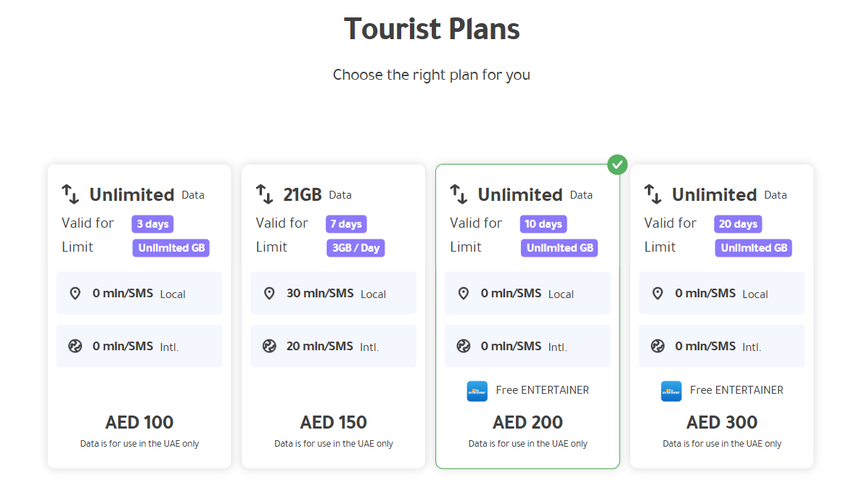Click the AED 150 price label
This screenshot has height=504, width=867.
pos(333,422)
